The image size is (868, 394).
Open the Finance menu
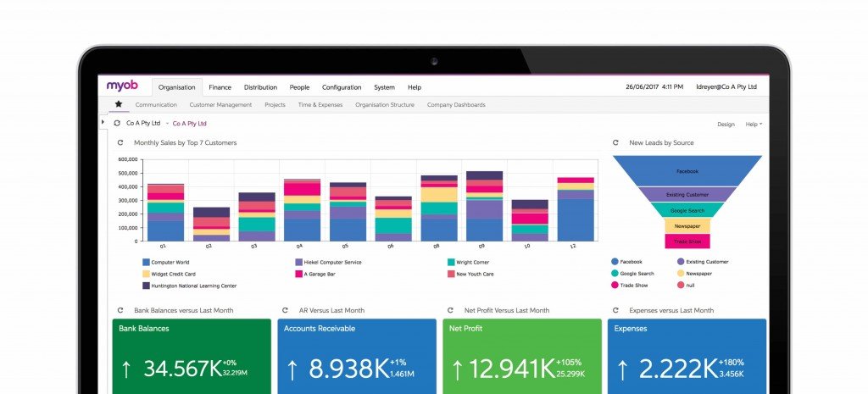[220, 87]
